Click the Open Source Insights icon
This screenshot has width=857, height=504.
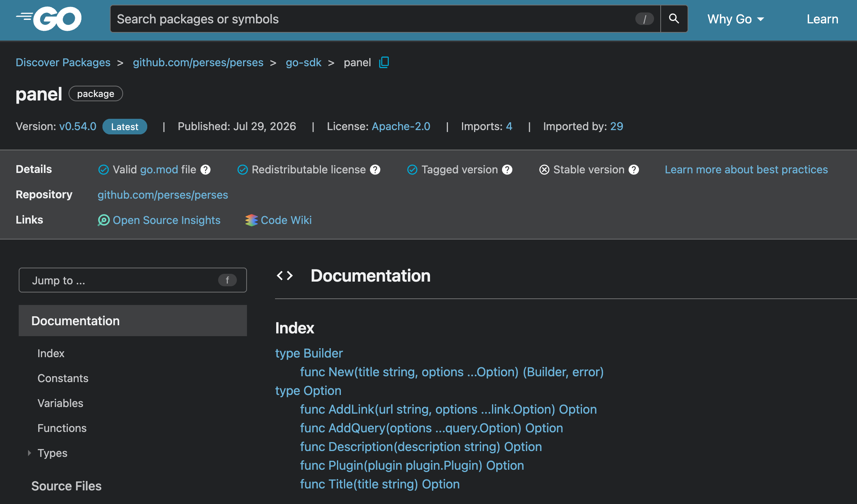coord(104,220)
